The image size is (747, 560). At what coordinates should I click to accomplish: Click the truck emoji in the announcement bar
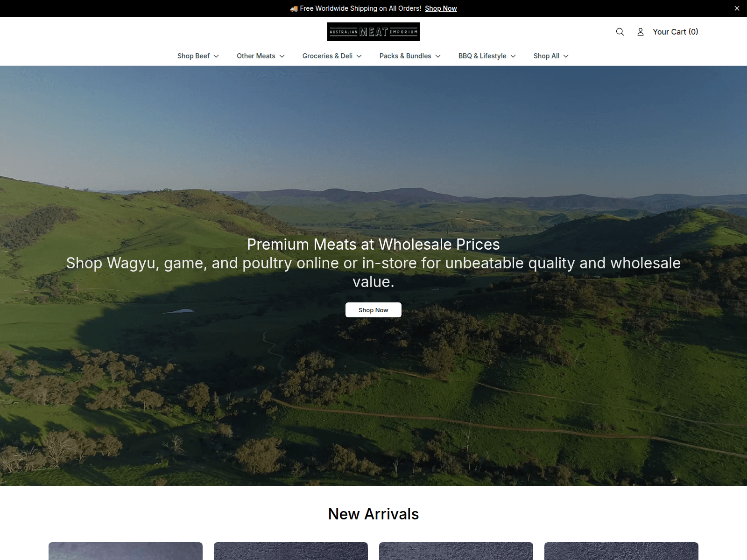(x=294, y=8)
